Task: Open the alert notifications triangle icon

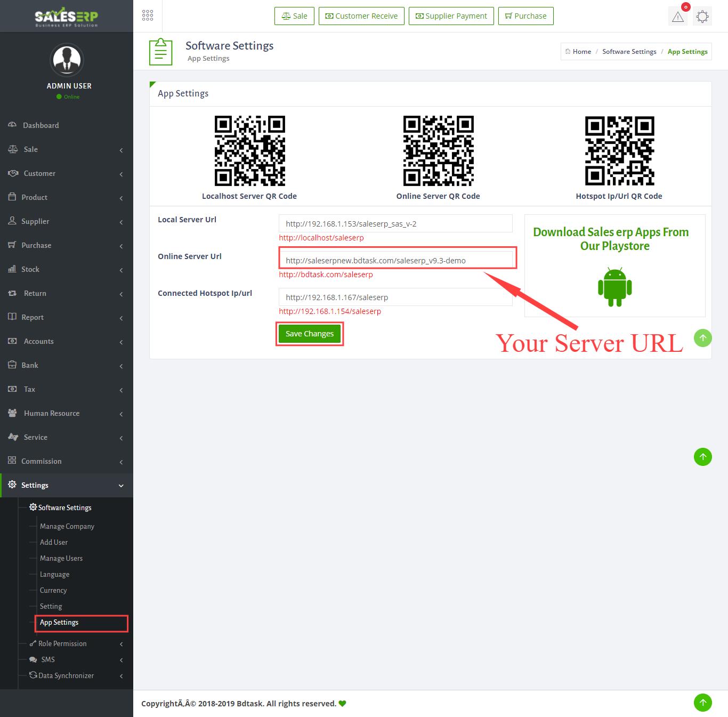Action: [x=678, y=17]
